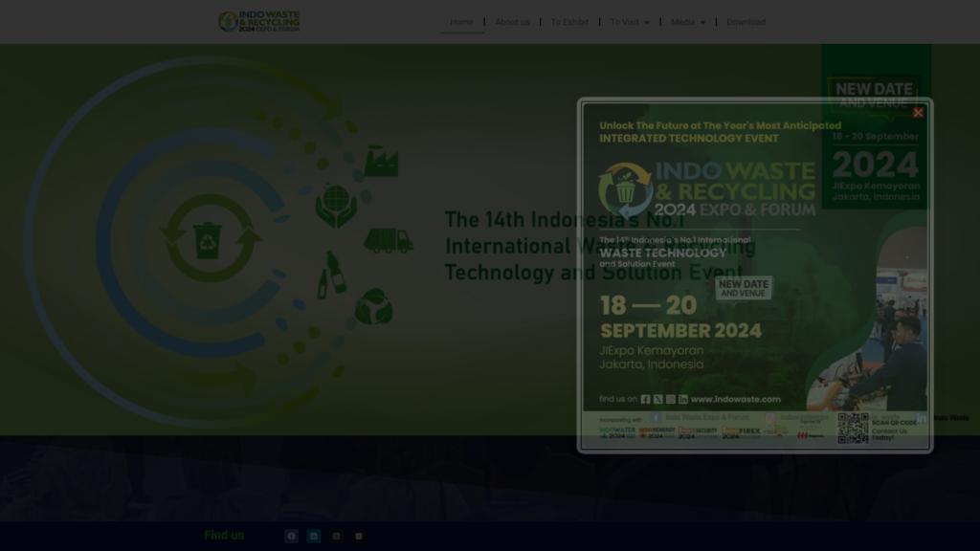
Task: Expand the To Visit dropdown menu
Action: tap(630, 22)
